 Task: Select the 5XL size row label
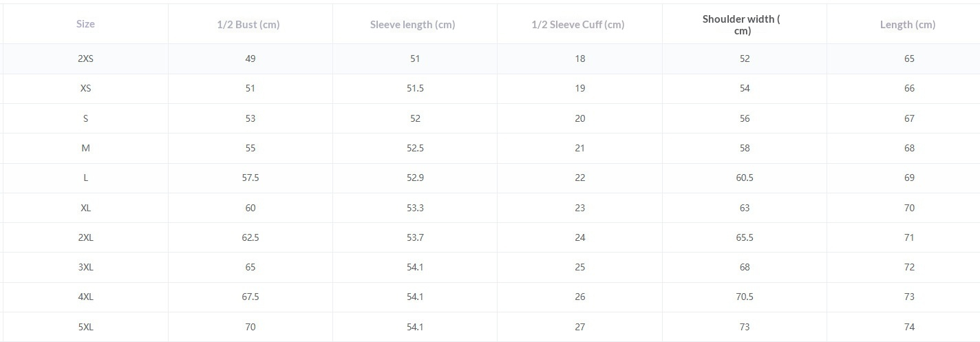coord(85,328)
